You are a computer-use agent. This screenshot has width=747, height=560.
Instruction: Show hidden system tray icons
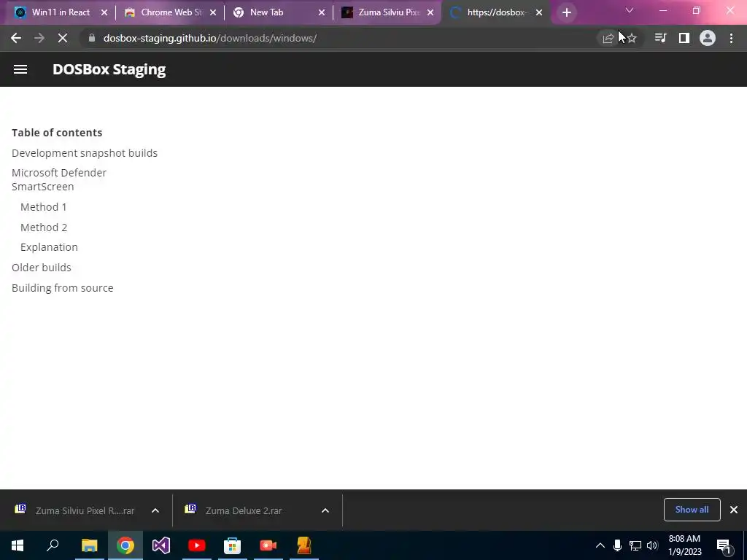[600, 545]
